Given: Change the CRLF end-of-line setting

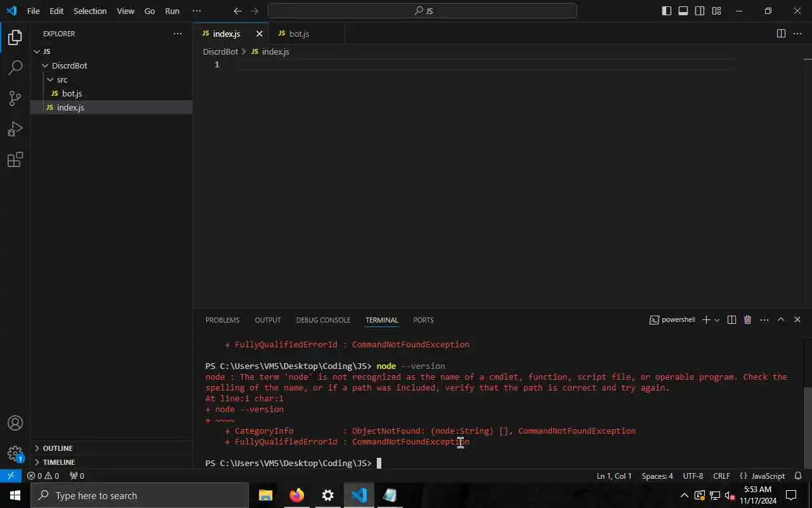Looking at the screenshot, I should pyautogui.click(x=721, y=476).
